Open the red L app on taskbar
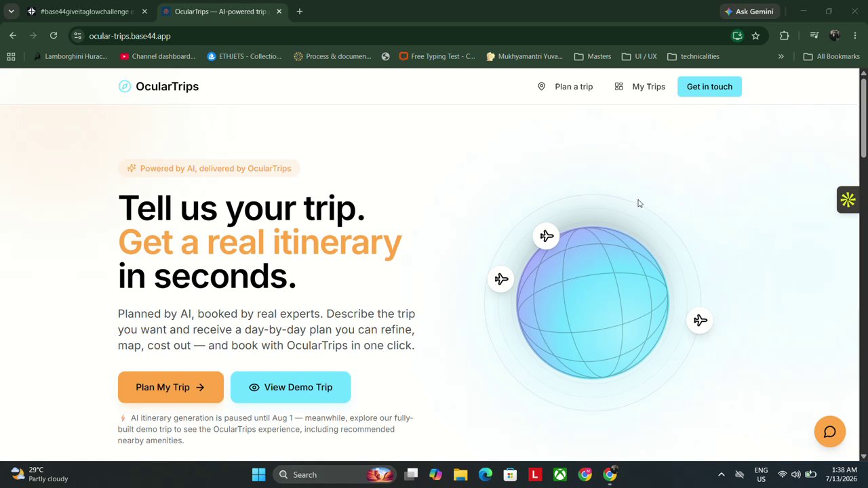Viewport: 868px width, 488px height. tap(535, 474)
